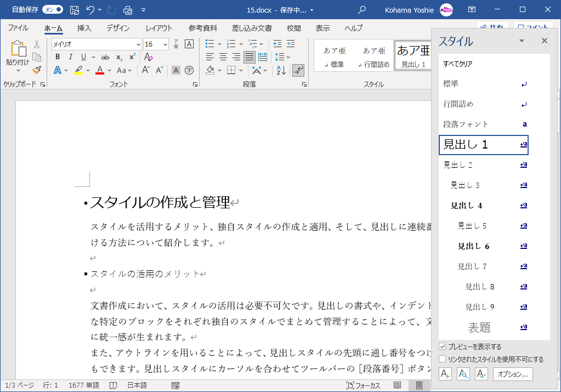
Task: Toggle the show paragraph marks icon
Action: point(298,70)
